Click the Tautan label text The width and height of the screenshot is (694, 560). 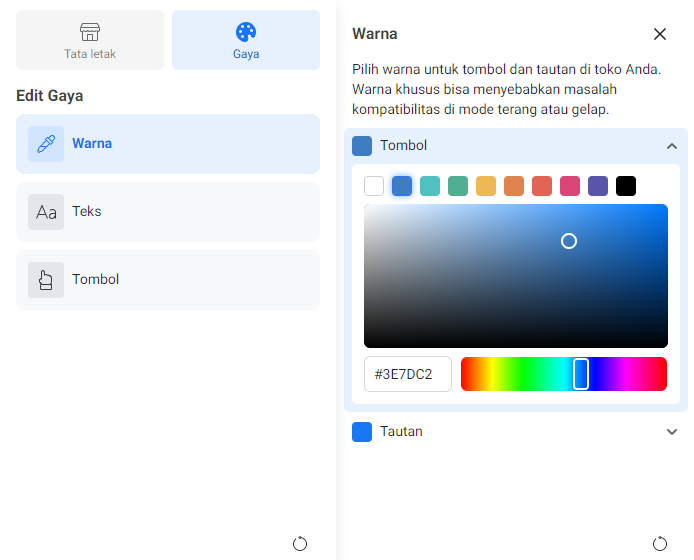click(401, 432)
